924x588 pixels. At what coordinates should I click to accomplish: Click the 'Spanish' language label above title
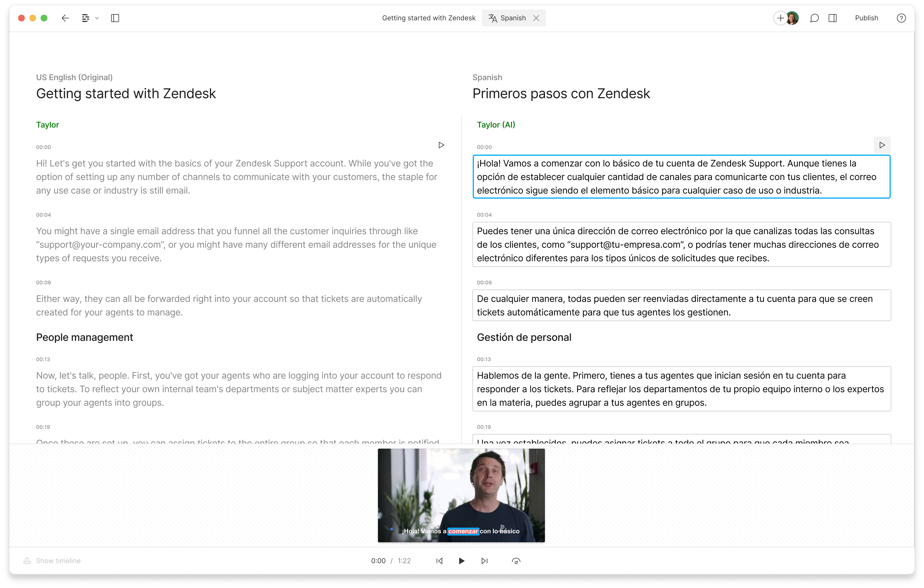(x=487, y=77)
